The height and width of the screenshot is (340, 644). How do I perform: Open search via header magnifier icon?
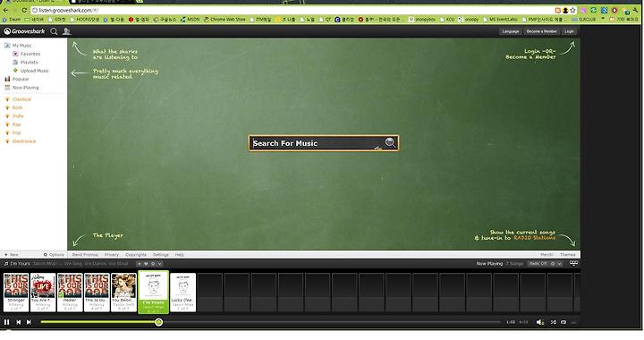[54, 31]
